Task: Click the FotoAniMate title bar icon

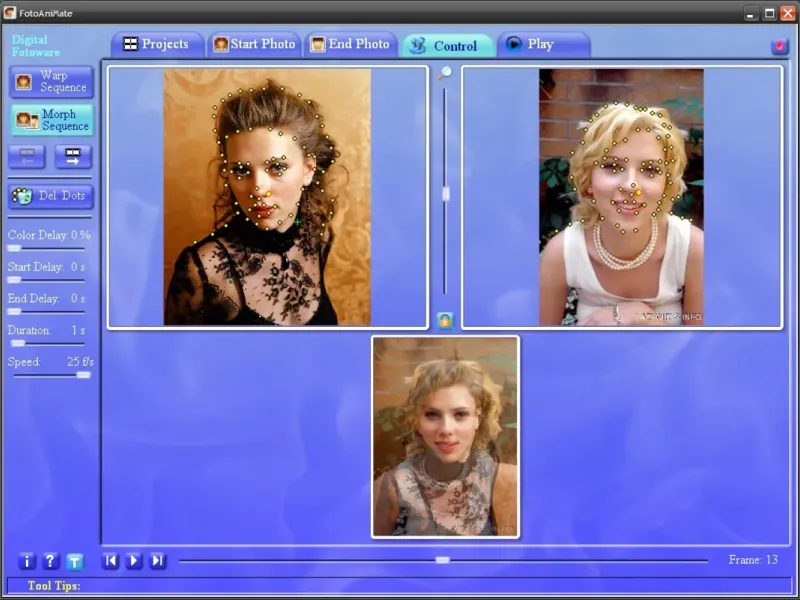Action: (x=10, y=13)
